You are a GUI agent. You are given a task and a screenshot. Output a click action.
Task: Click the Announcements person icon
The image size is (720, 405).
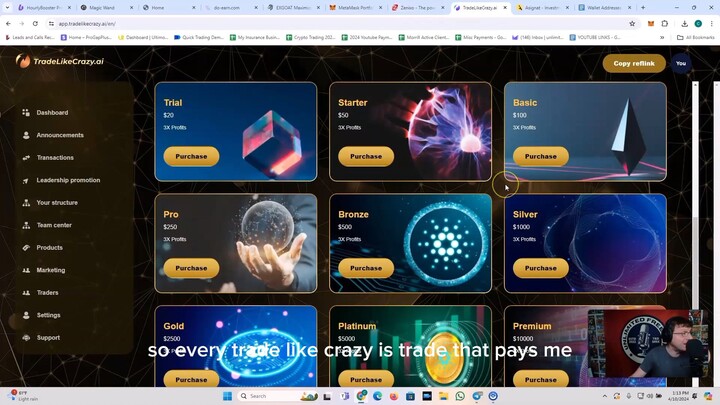26,135
